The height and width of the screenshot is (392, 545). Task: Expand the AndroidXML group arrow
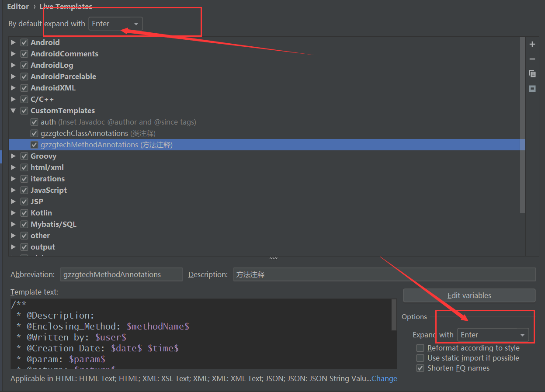click(x=13, y=88)
